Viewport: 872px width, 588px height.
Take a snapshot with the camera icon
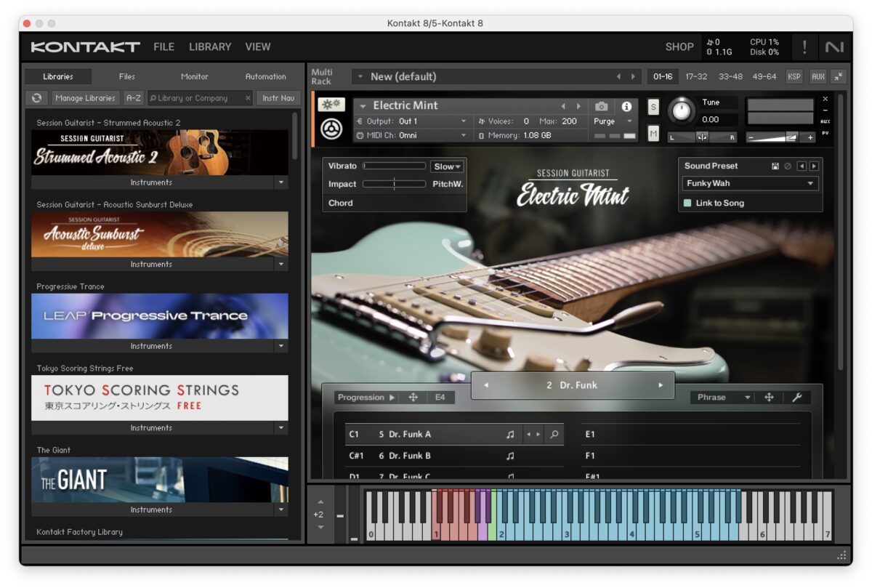[x=601, y=106]
